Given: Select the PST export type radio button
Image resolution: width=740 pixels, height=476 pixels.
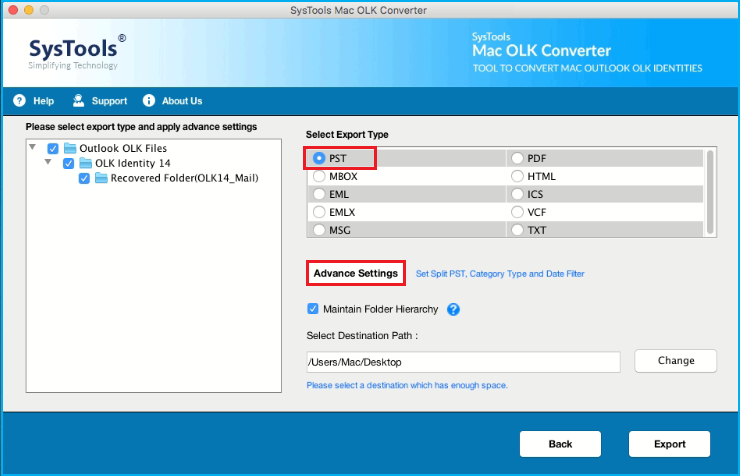Looking at the screenshot, I should [x=319, y=158].
